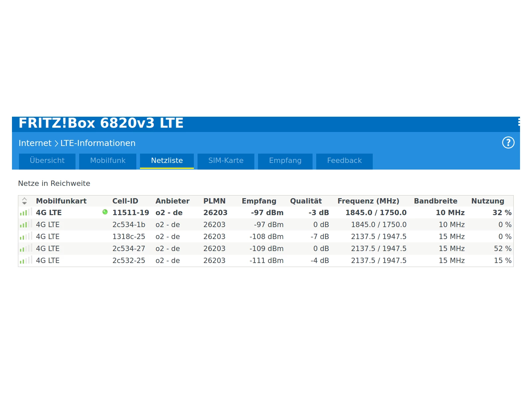Click the sort arrows icon in table header
The height and width of the screenshot is (399, 532).
point(24,201)
